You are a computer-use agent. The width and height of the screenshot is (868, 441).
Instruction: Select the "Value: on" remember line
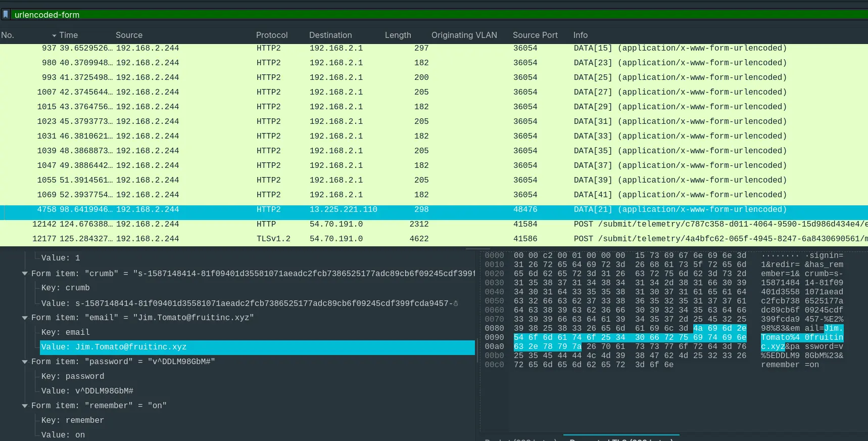(63, 435)
